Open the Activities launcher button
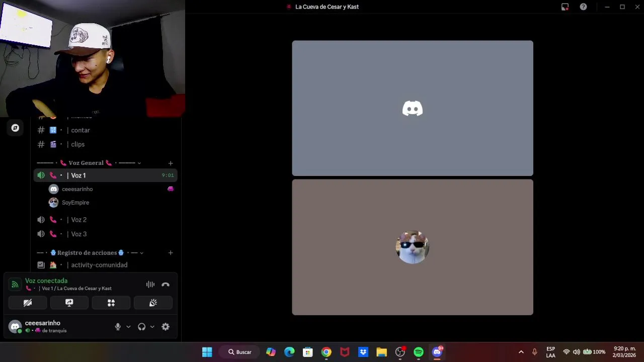The height and width of the screenshot is (362, 644). (111, 303)
